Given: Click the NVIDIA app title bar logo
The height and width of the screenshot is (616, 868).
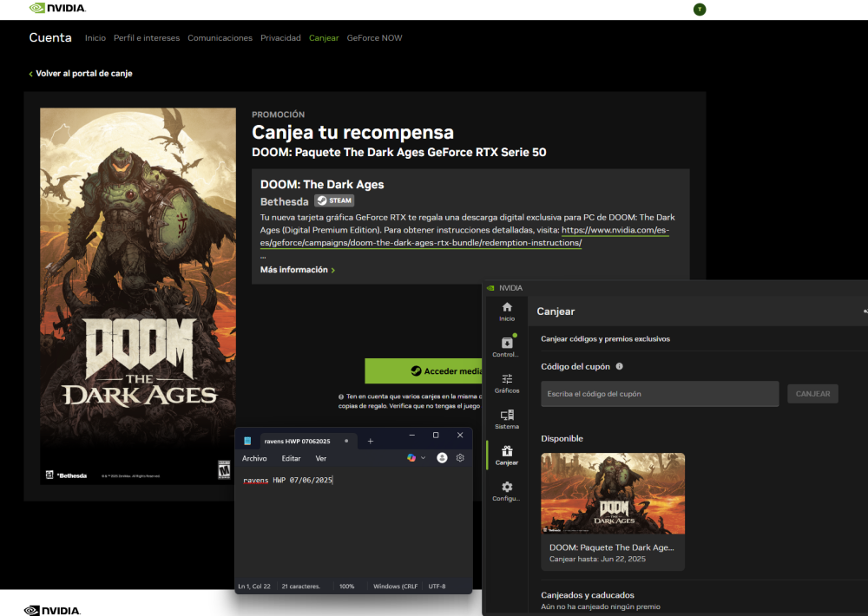Looking at the screenshot, I should [x=490, y=288].
